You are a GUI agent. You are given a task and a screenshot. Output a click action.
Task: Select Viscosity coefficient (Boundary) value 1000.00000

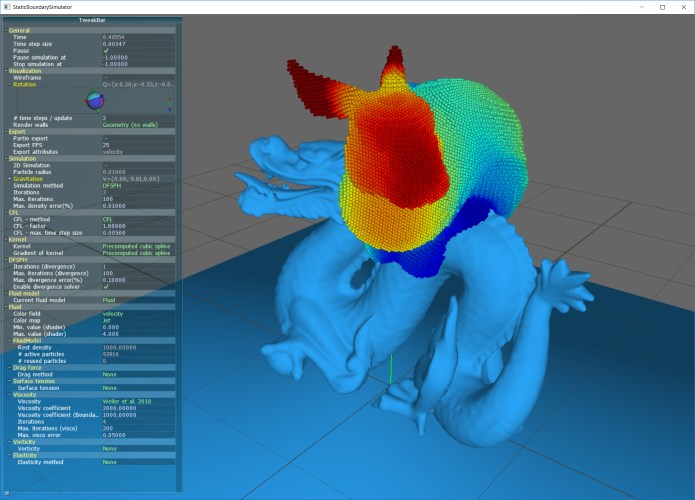click(139, 415)
